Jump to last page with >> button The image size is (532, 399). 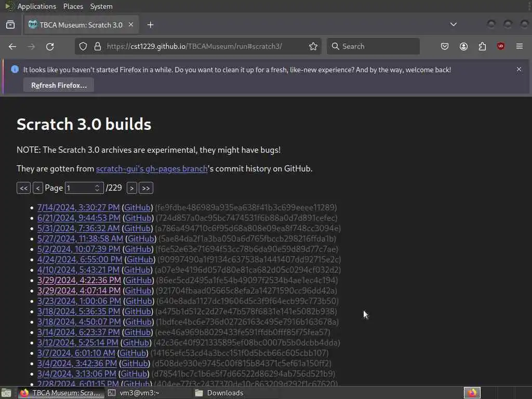146,188
